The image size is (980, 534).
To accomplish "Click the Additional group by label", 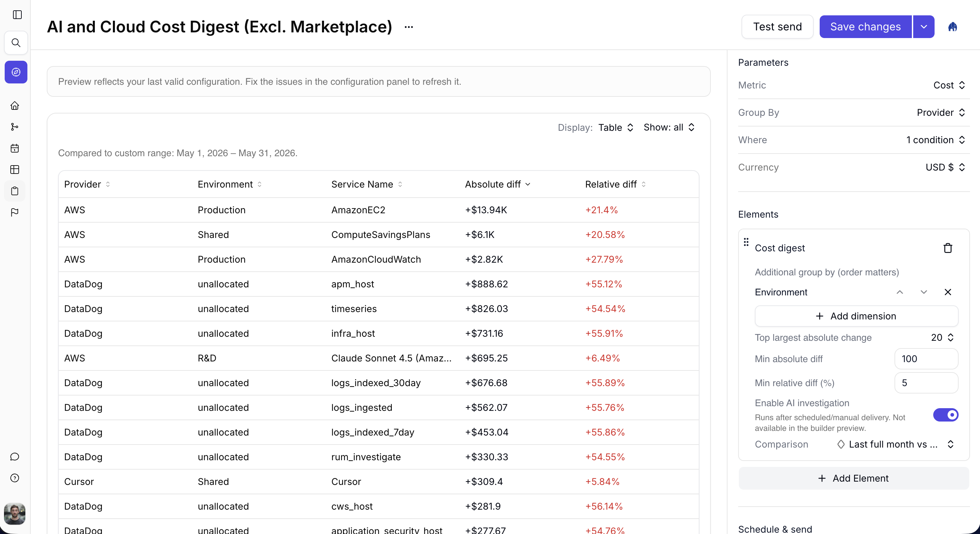I will (827, 272).
